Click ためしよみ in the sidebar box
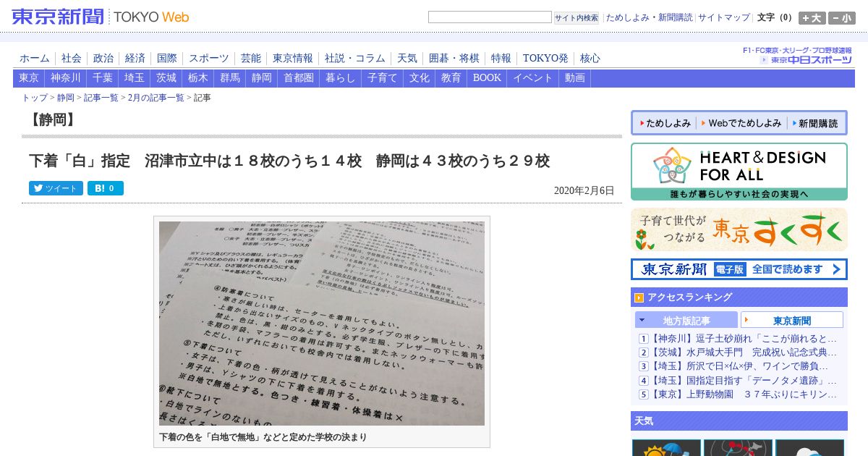 pyautogui.click(x=664, y=123)
